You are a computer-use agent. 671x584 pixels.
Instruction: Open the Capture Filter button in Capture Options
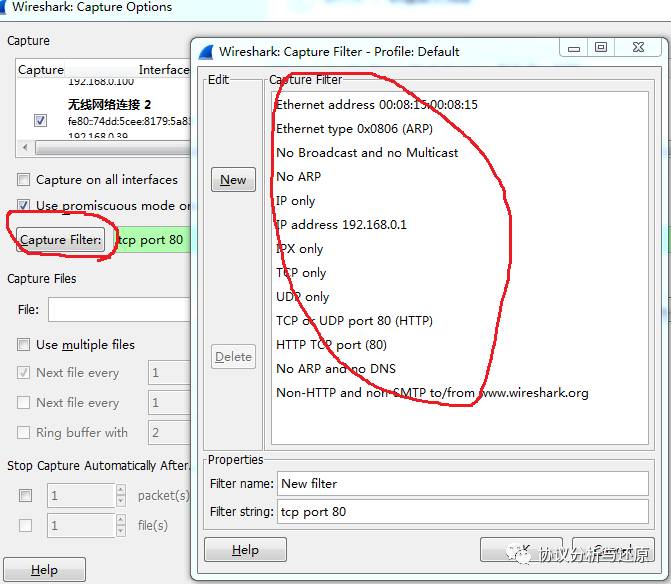(x=60, y=240)
